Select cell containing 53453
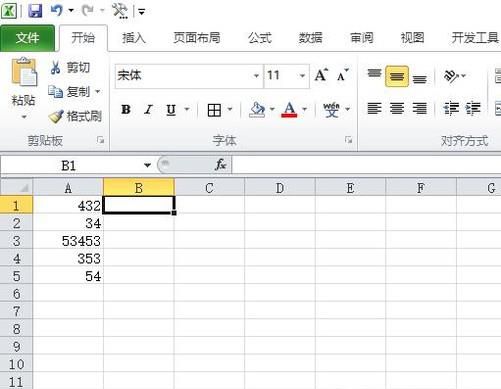 point(68,241)
